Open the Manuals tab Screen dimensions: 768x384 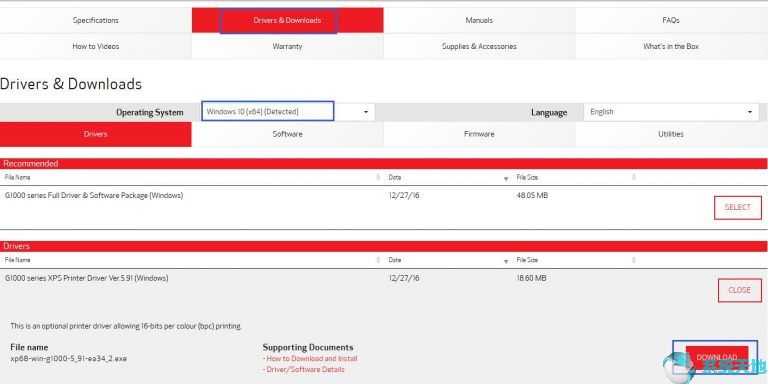click(x=479, y=21)
